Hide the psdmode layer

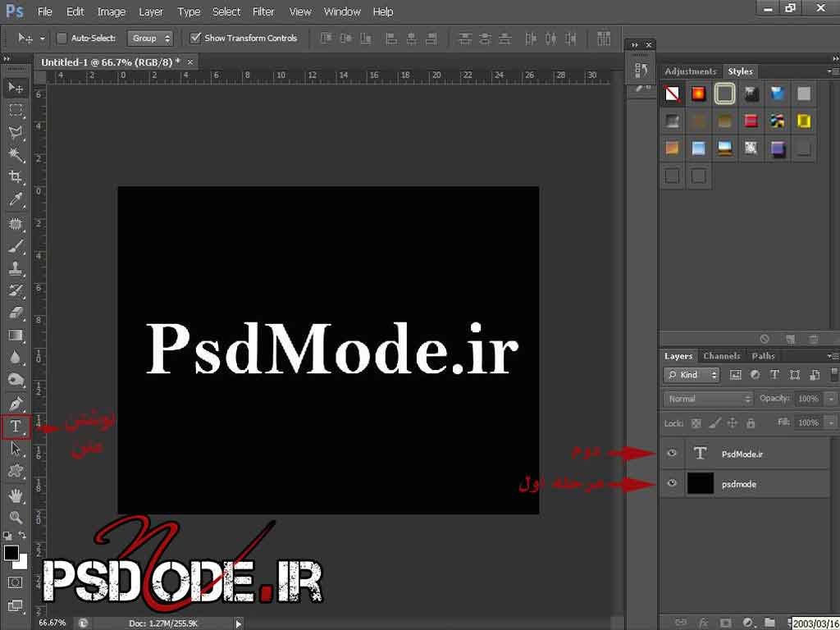[x=672, y=483]
